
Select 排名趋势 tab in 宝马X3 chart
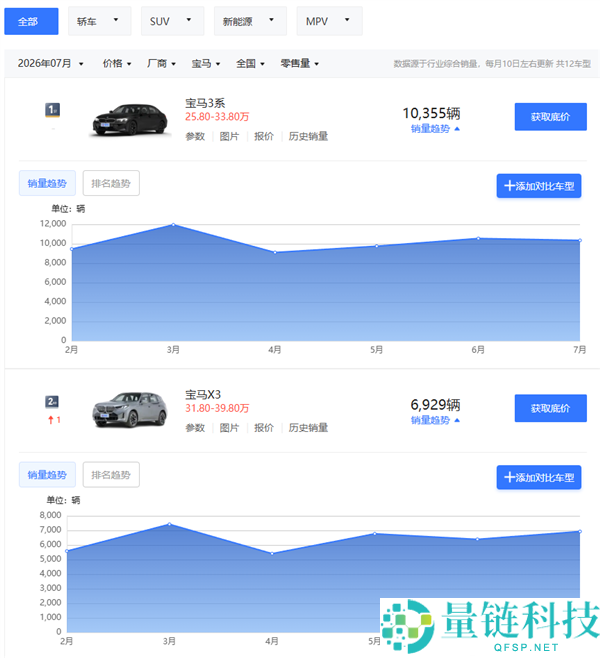click(x=111, y=475)
